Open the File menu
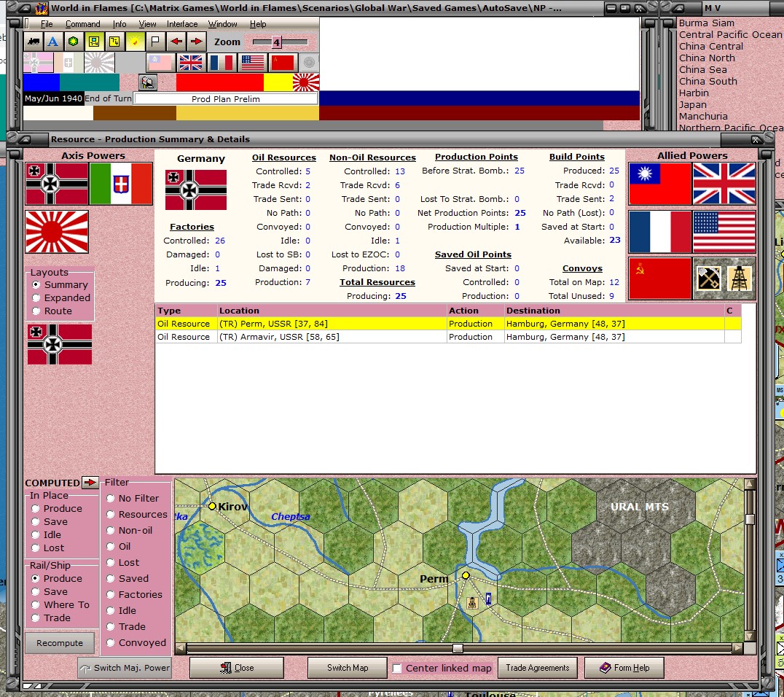 coord(47,24)
